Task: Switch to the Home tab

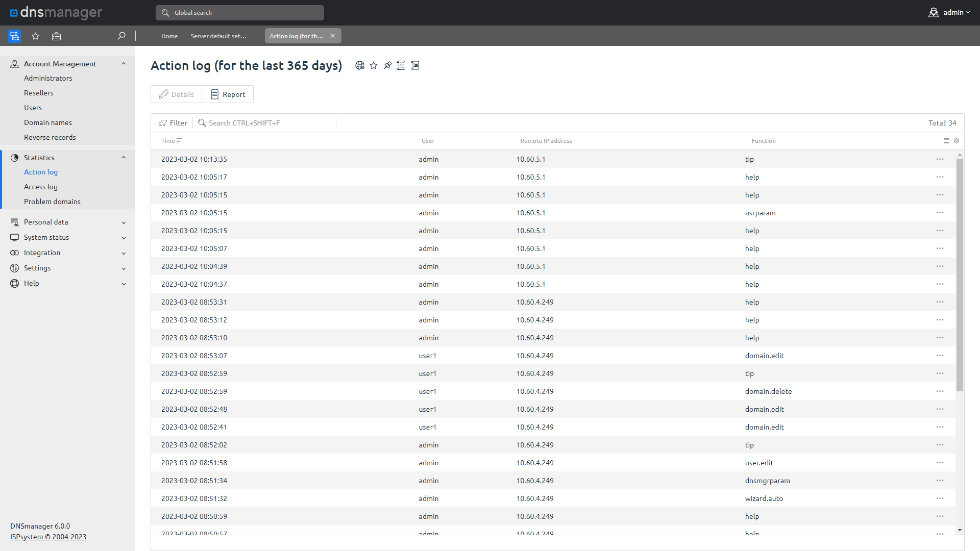Action: pyautogui.click(x=169, y=36)
